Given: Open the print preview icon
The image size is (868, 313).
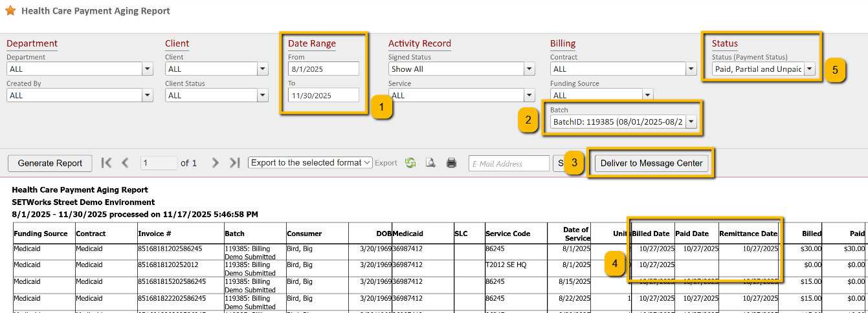Looking at the screenshot, I should tap(430, 163).
